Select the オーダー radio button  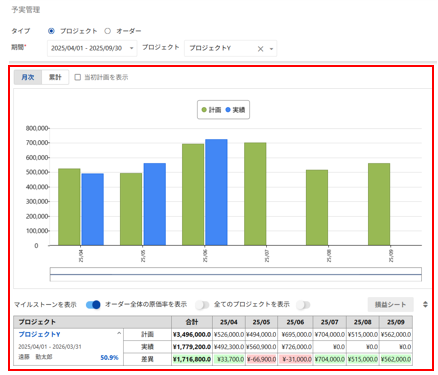[x=107, y=31]
